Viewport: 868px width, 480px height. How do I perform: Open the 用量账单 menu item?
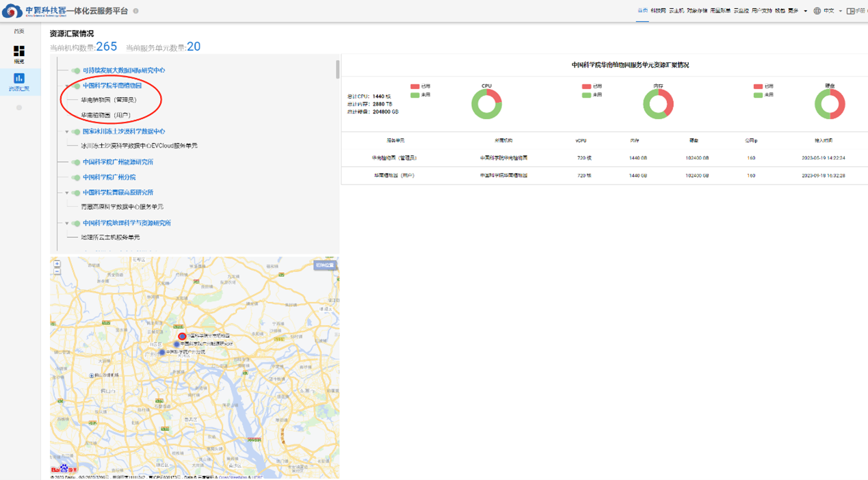[720, 11]
